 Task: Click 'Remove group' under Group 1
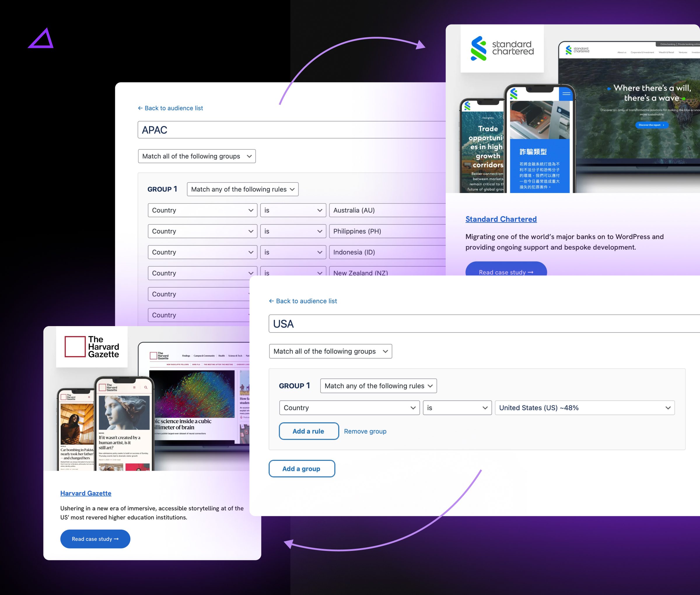click(365, 431)
